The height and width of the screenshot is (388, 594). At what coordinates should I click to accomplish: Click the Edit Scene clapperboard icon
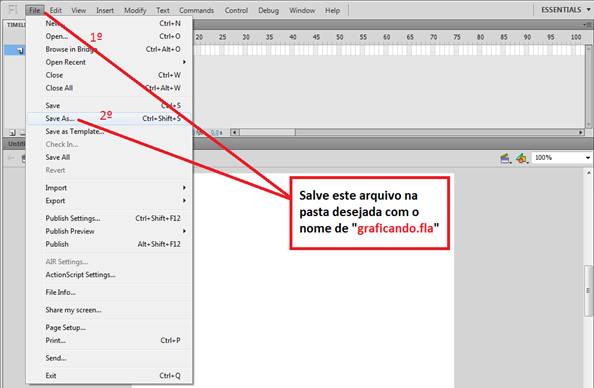(x=505, y=158)
